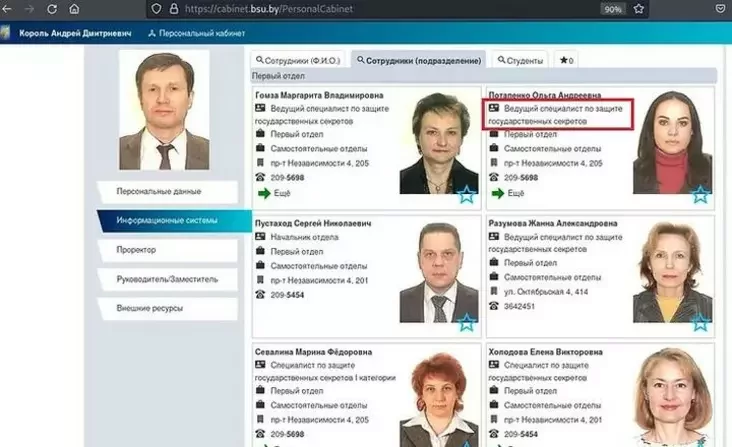
Task: Click the star icon on Гомза Маргарита's photo
Action: click(x=467, y=195)
